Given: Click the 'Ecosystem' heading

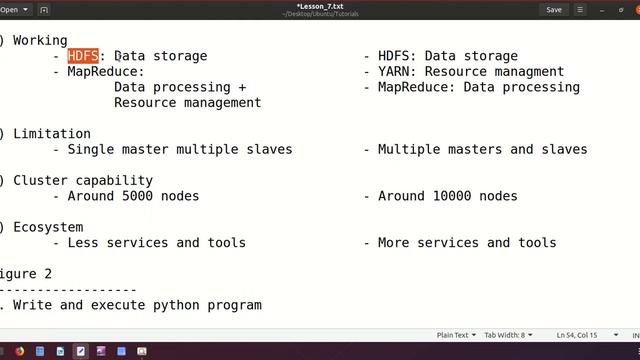Looking at the screenshot, I should point(48,227).
